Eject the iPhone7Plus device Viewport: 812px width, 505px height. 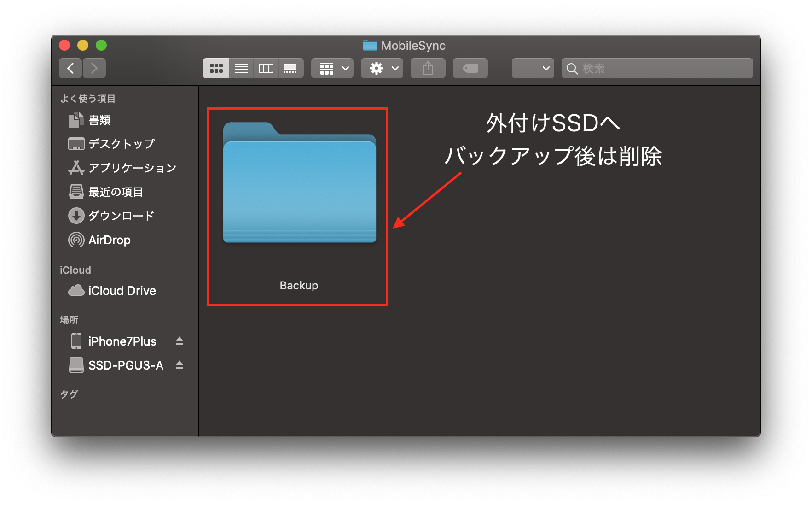coord(180,341)
